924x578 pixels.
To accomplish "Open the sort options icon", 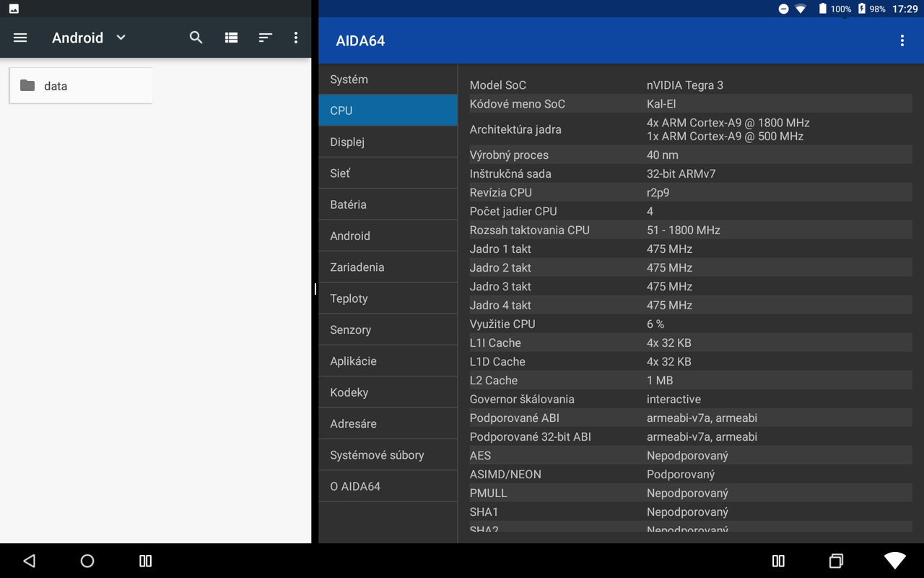I will coord(265,38).
